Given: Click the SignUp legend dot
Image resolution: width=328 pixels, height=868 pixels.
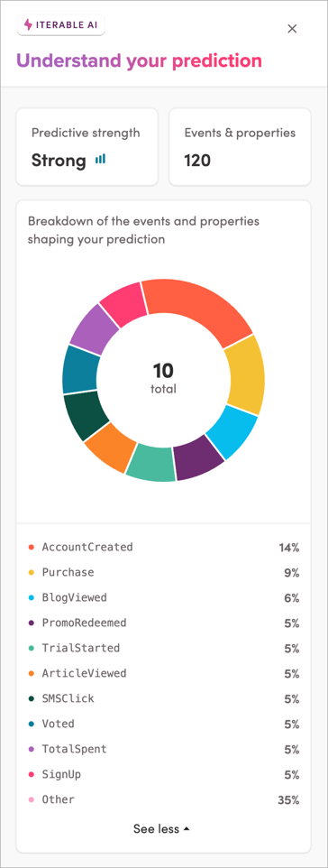Looking at the screenshot, I should pos(31,774).
